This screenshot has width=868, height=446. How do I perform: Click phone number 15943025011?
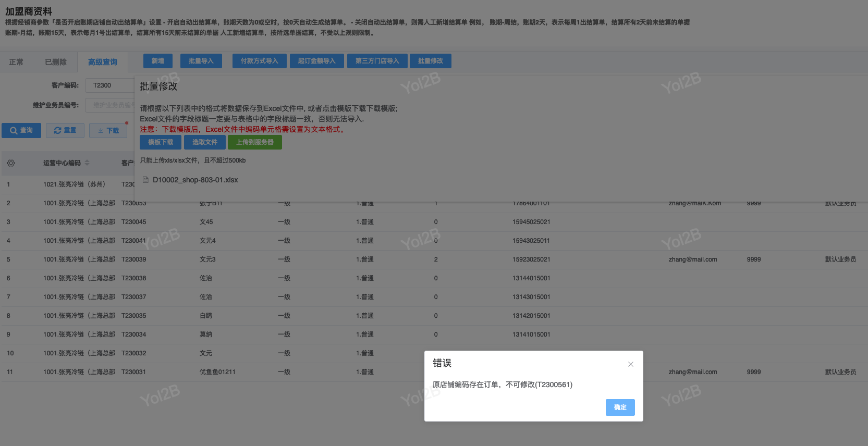531,241
